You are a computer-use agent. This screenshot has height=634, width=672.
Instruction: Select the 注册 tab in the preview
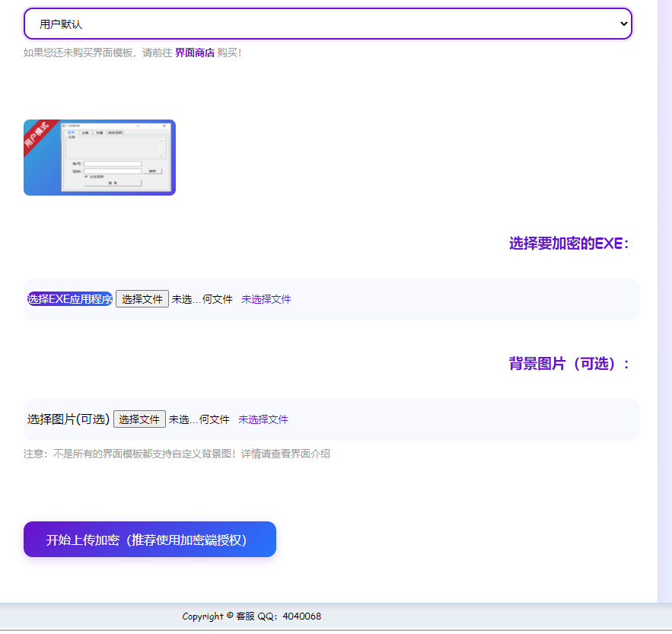85,132
